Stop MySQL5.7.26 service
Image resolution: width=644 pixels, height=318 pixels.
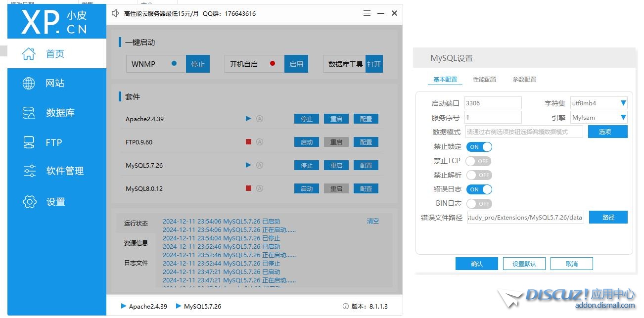pyautogui.click(x=307, y=165)
